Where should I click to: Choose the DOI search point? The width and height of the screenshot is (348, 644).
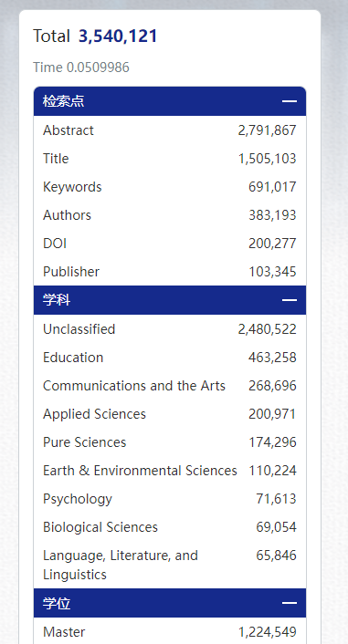pyautogui.click(x=170, y=244)
